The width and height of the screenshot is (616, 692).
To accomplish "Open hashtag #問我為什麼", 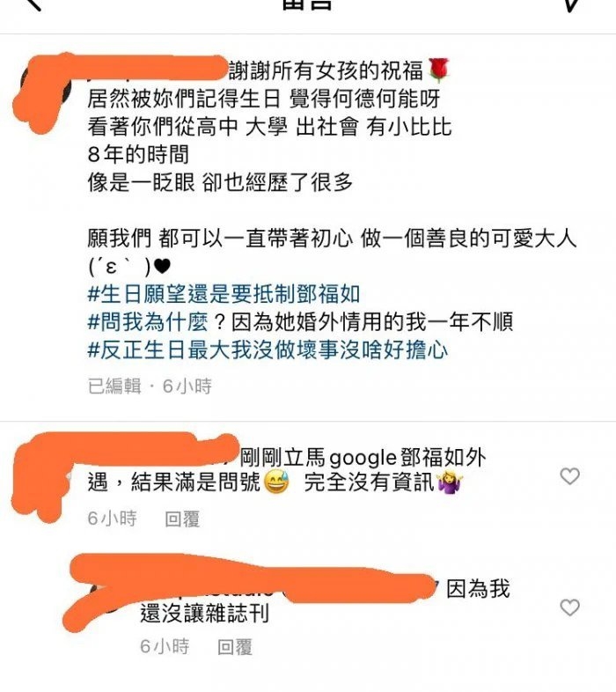I will [147, 321].
